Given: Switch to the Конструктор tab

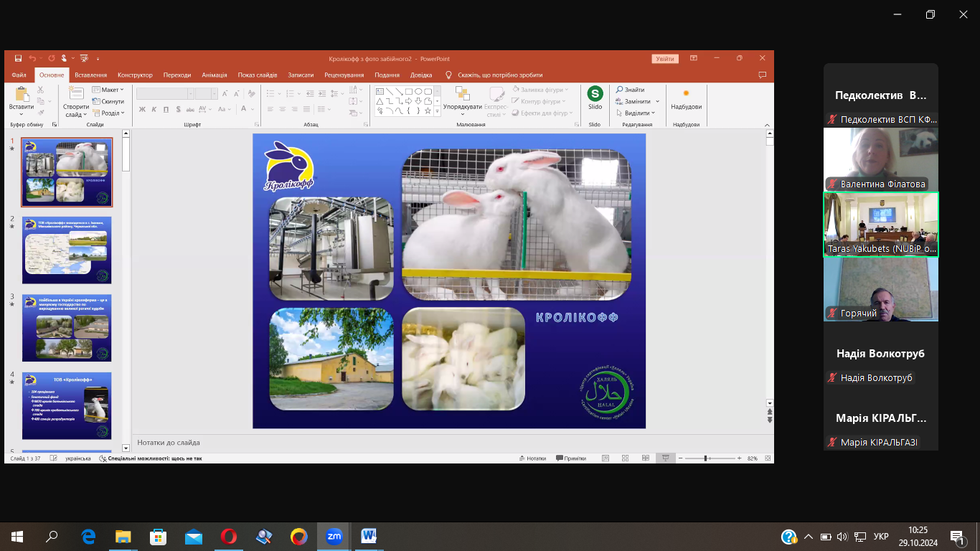Looking at the screenshot, I should tap(135, 75).
